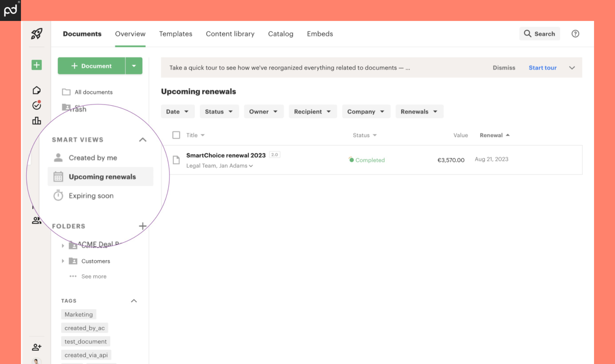The width and height of the screenshot is (615, 364).
Task: Tick the select-all checkbox above the document list
Action: pyautogui.click(x=176, y=135)
